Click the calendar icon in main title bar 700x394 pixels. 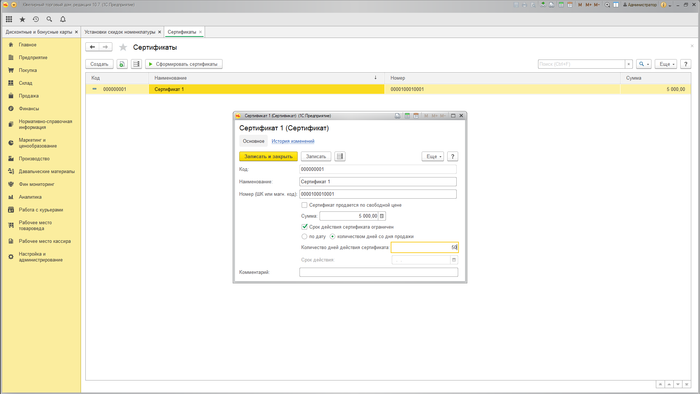coord(570,4)
